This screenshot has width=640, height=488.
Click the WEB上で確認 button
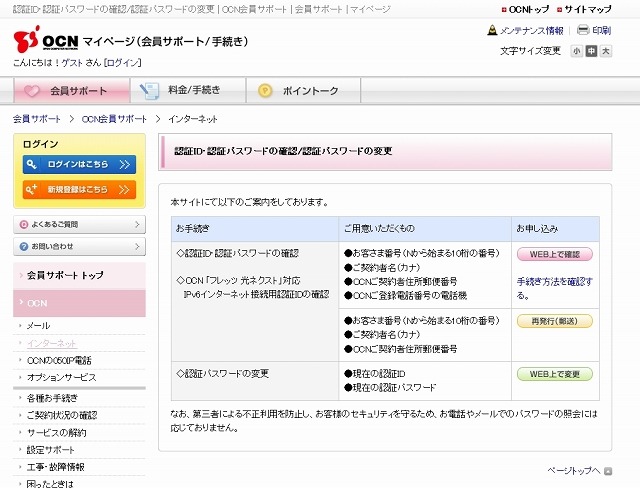point(555,254)
